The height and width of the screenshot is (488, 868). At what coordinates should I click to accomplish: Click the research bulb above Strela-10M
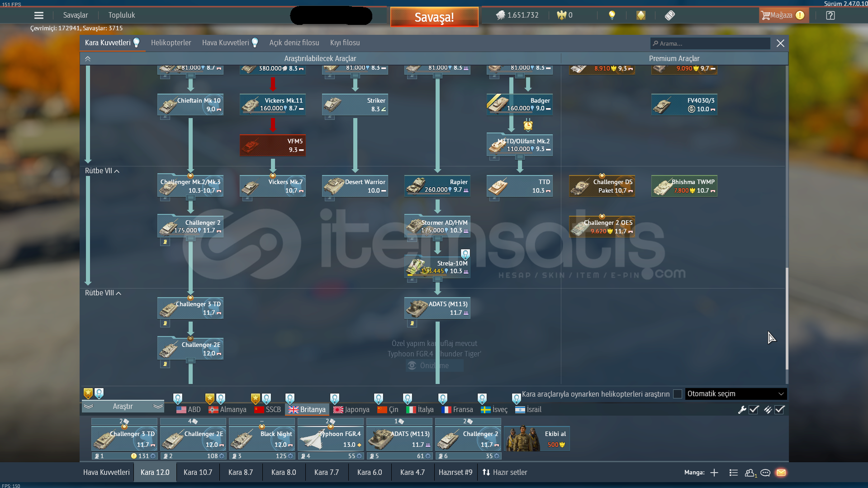[465, 254]
